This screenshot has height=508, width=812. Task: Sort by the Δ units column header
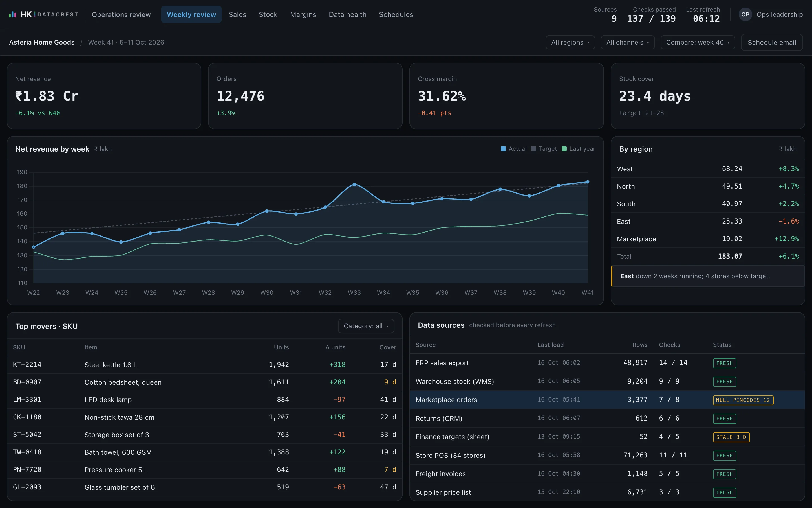(335, 347)
